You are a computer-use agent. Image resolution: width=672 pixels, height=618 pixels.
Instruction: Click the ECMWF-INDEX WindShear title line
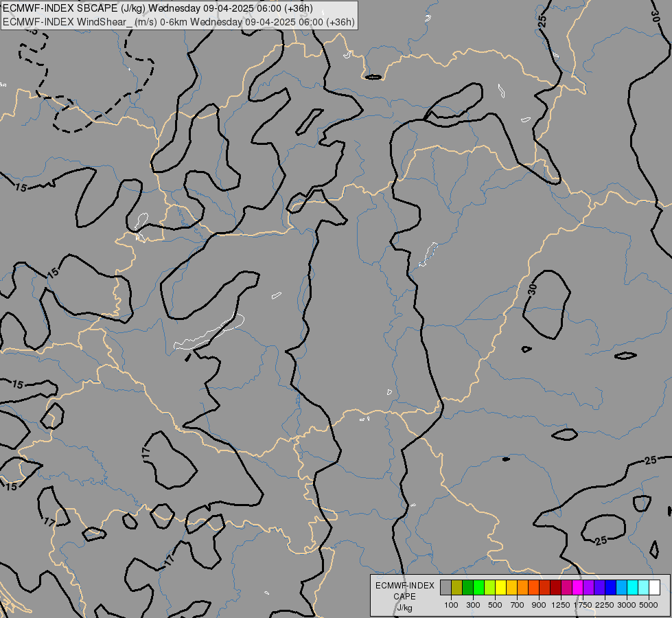(179, 22)
